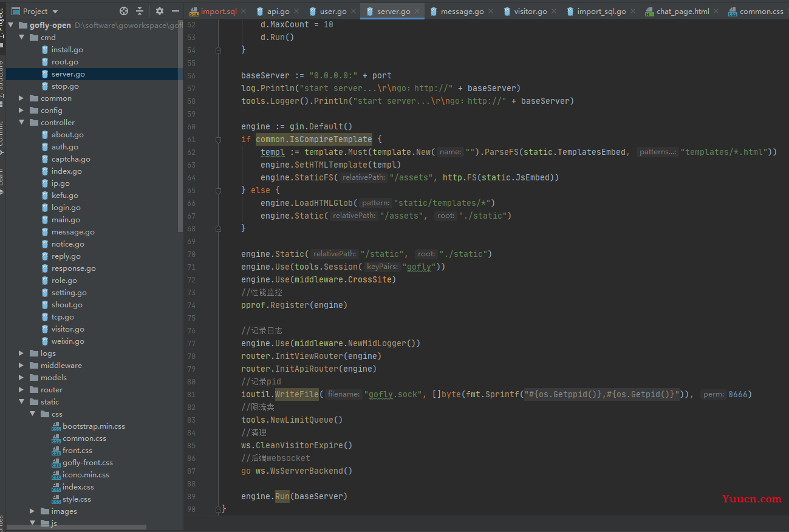Collapse the controller folder

[x=22, y=123]
